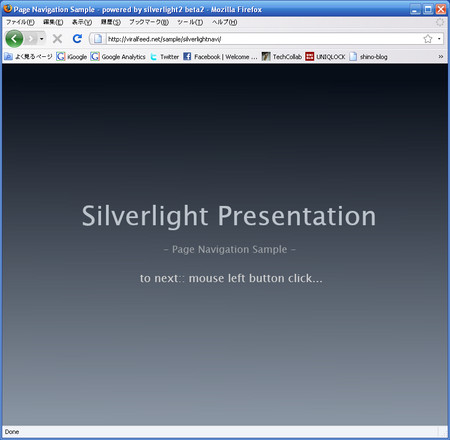Screen dimensions: 450x440
Task: Click the '- Page Navigation Sample -' subtitle
Action: point(230,249)
